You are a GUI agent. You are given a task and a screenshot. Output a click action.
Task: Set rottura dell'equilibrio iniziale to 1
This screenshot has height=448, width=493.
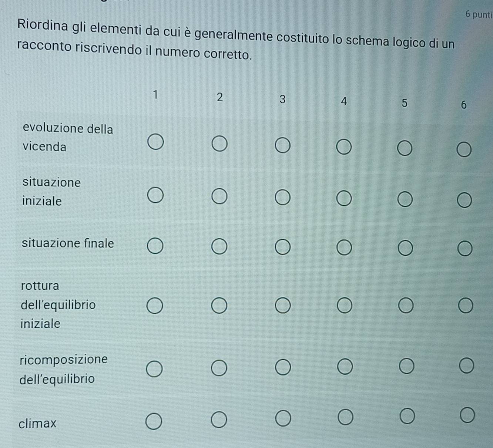pyautogui.click(x=154, y=307)
